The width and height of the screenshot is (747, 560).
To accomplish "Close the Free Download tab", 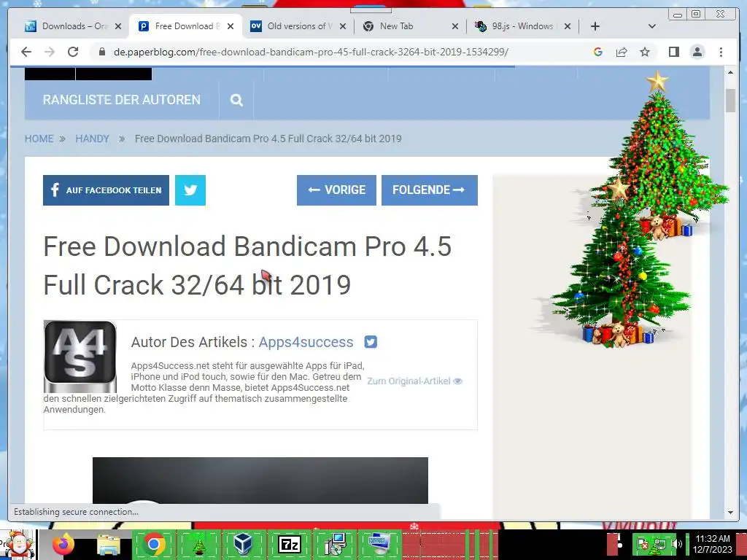I will pos(231,26).
